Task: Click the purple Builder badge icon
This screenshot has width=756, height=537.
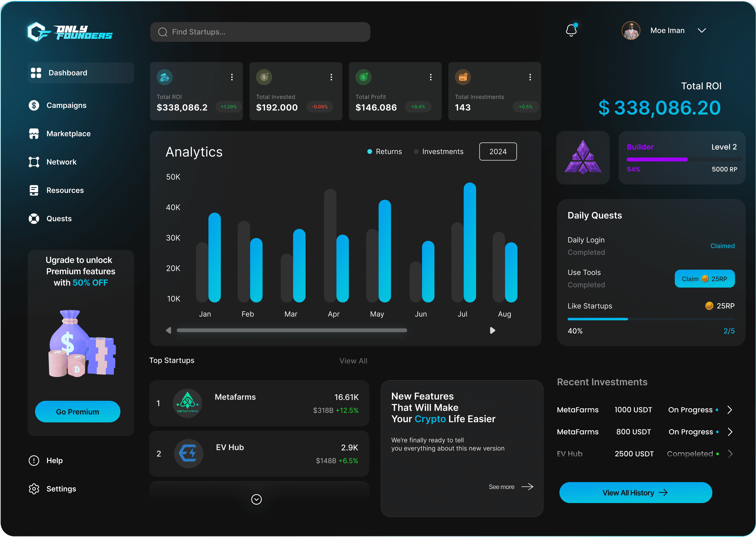Action: (x=583, y=157)
